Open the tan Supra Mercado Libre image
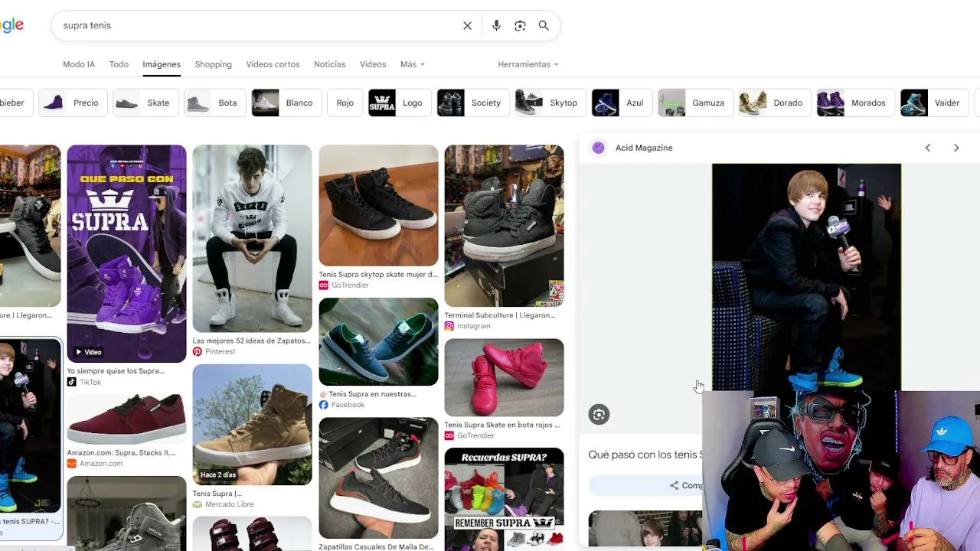 coord(252,425)
